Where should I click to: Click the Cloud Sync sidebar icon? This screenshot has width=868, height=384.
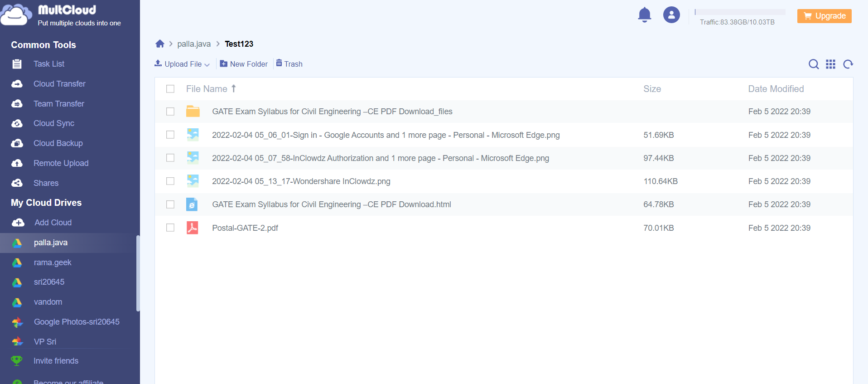click(17, 123)
